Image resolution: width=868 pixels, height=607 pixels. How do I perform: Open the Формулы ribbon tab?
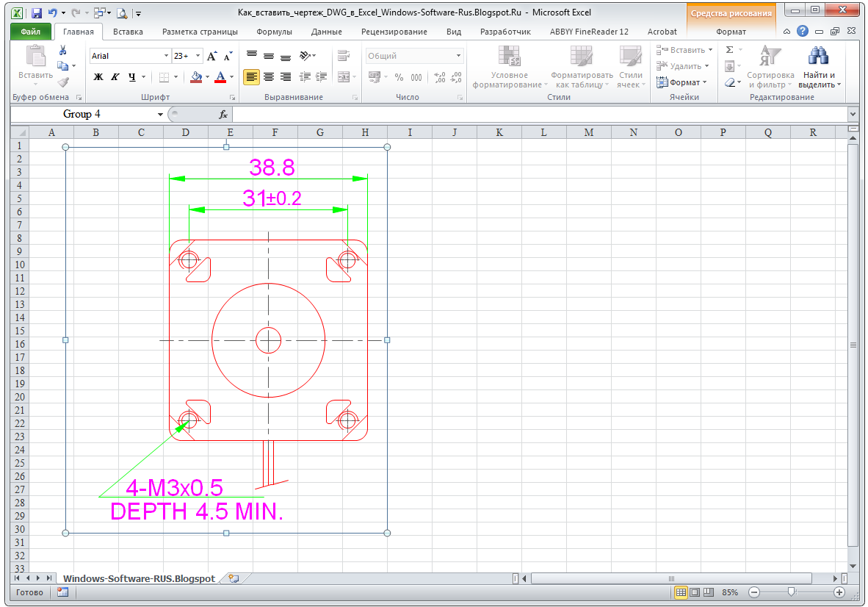274,32
